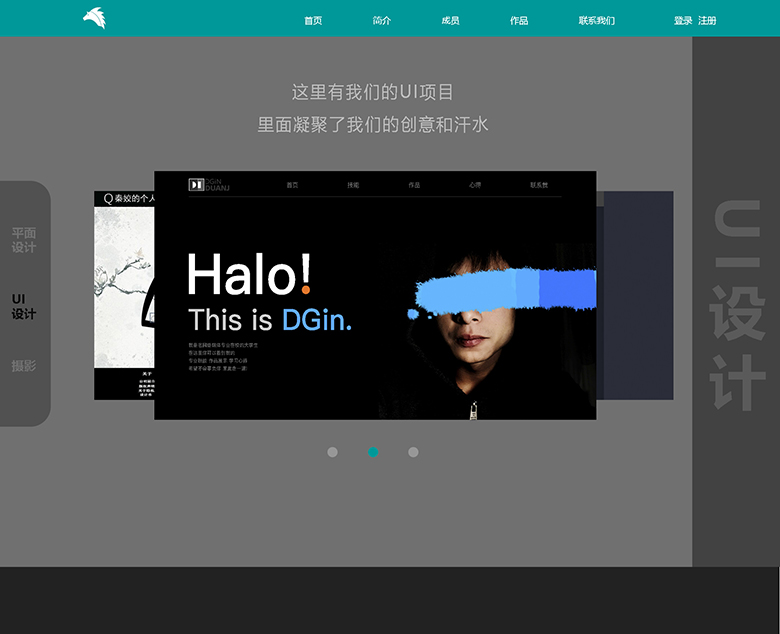Click the 注册 register link

pos(707,20)
